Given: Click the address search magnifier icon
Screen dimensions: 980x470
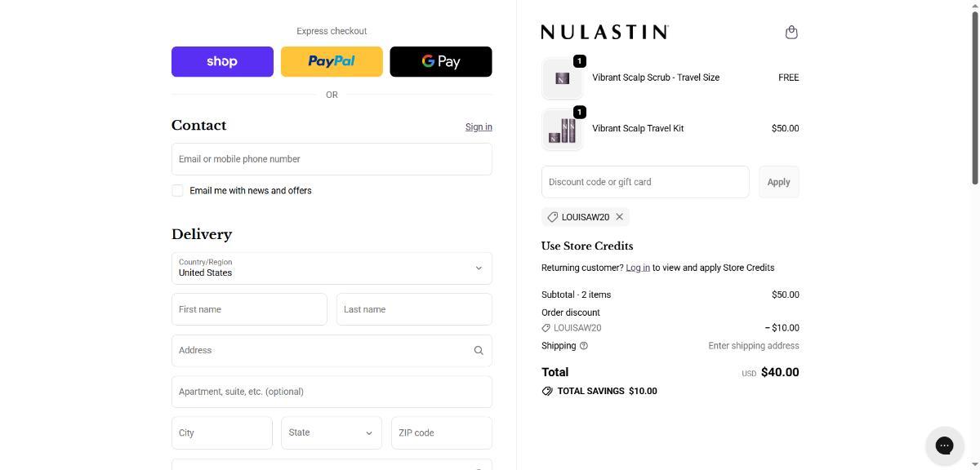Looking at the screenshot, I should 479,351.
